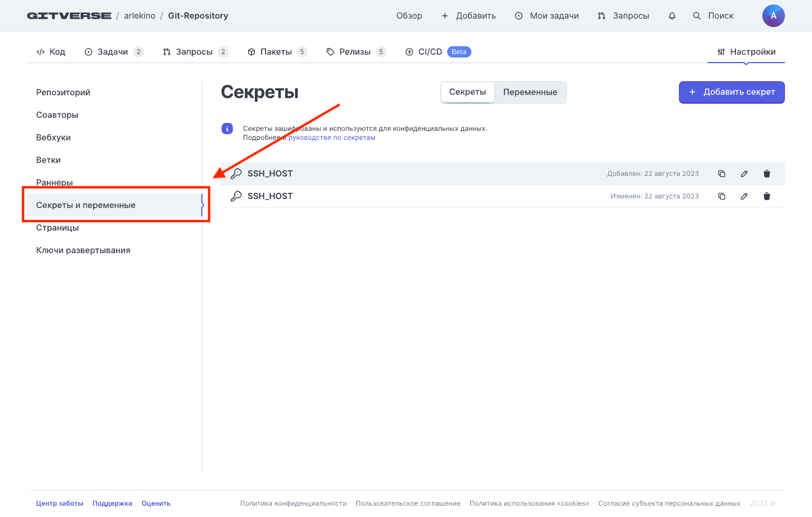
Task: Open the Задачи tab
Action: pyautogui.click(x=113, y=52)
